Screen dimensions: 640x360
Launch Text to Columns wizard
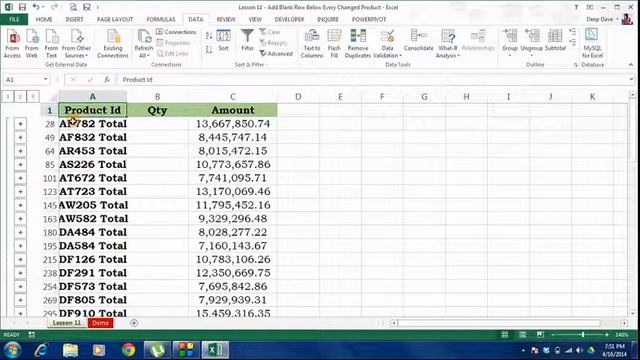(312, 44)
